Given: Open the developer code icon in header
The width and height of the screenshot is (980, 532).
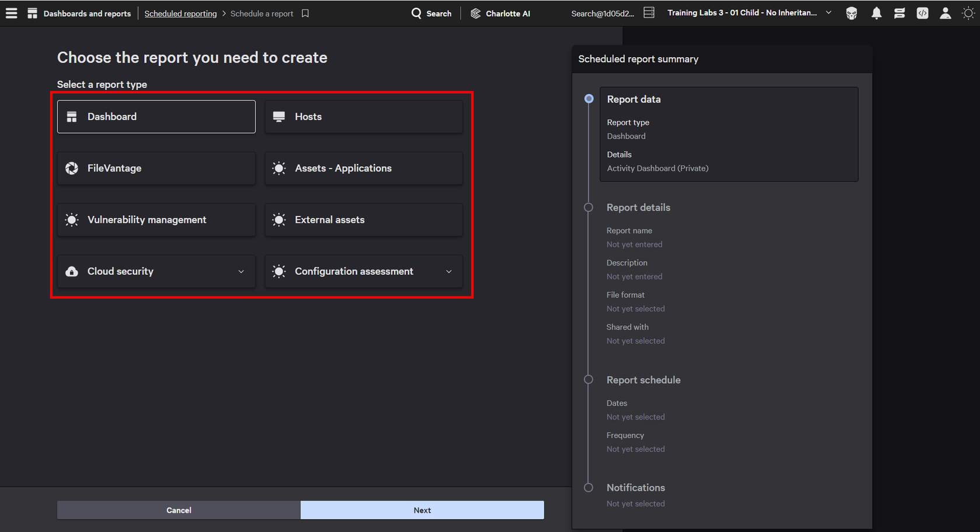Looking at the screenshot, I should coord(922,13).
